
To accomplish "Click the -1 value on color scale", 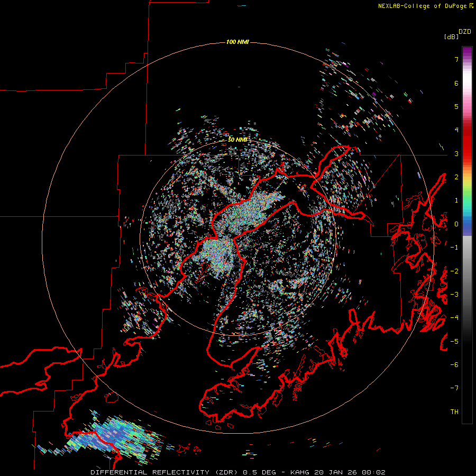I will tap(454, 248).
